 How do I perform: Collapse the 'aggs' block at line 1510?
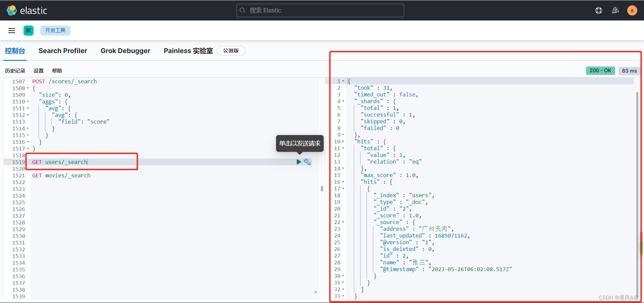[x=28, y=101]
